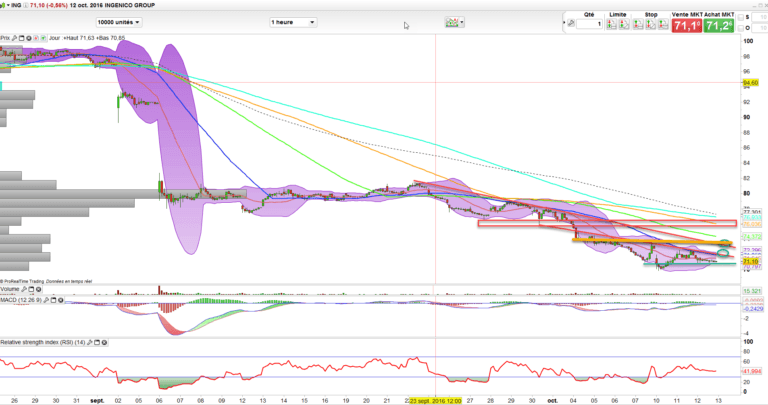This screenshot has height=405, width=768.
Task: Click in the Qté quantity input field
Action: (x=590, y=24)
